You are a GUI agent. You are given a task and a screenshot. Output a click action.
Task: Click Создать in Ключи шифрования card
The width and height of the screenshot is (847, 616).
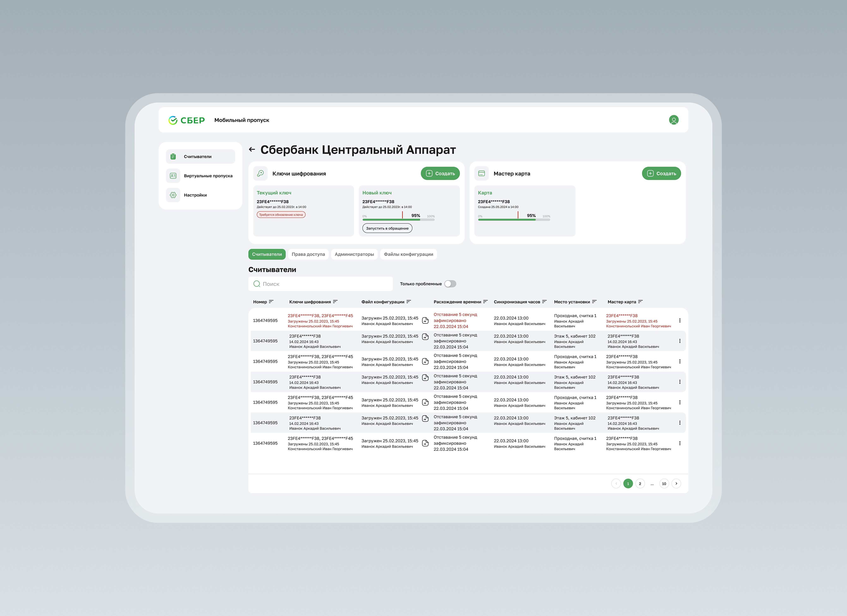440,173
